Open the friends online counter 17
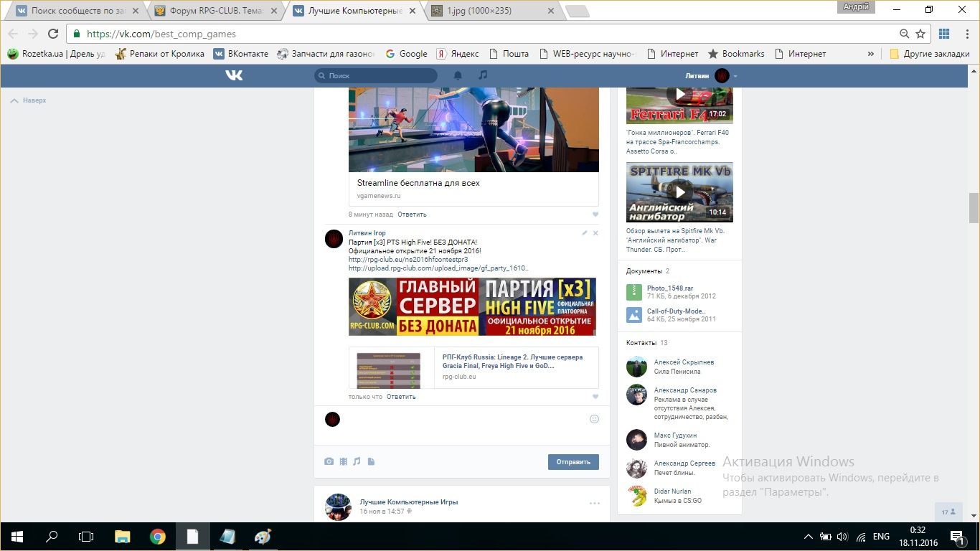 [x=949, y=512]
